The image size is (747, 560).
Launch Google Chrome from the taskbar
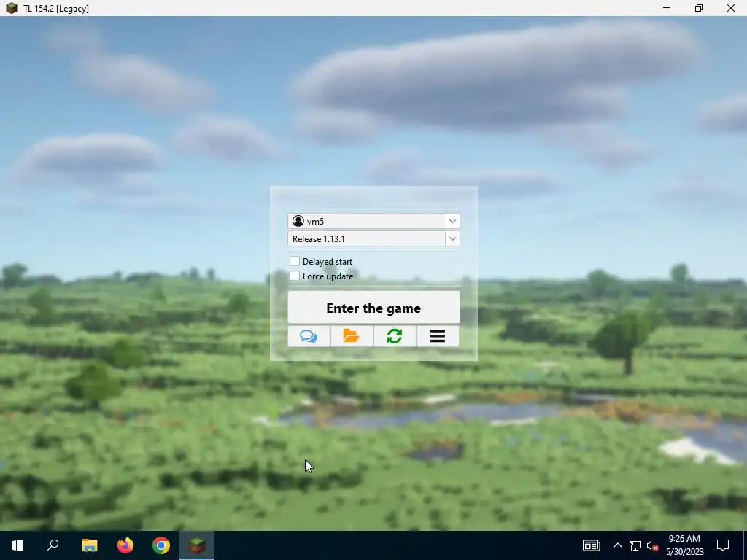161,545
